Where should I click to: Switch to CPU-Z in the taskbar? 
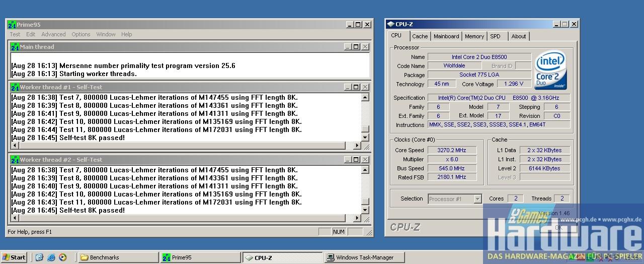[283, 257]
